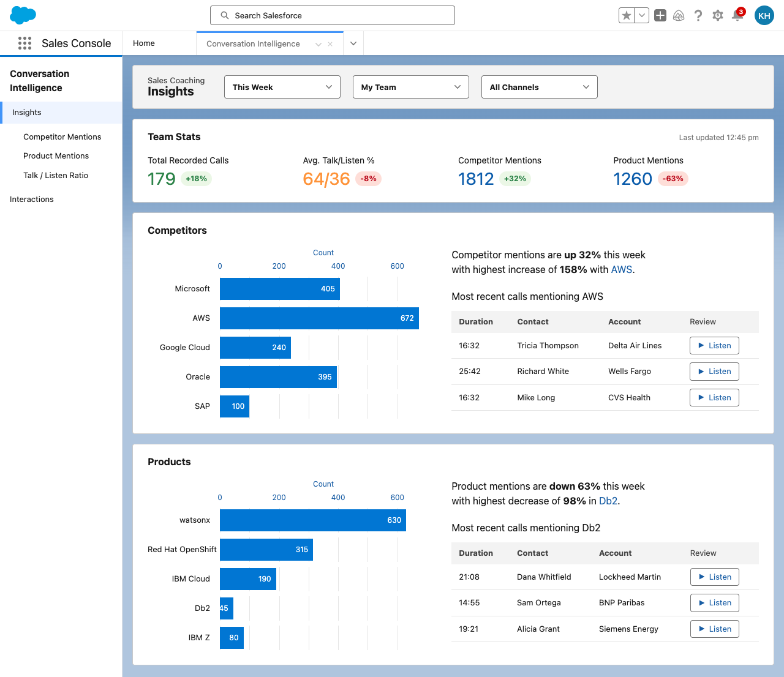
Task: Follow the AWS link in competitor summary
Action: point(621,269)
